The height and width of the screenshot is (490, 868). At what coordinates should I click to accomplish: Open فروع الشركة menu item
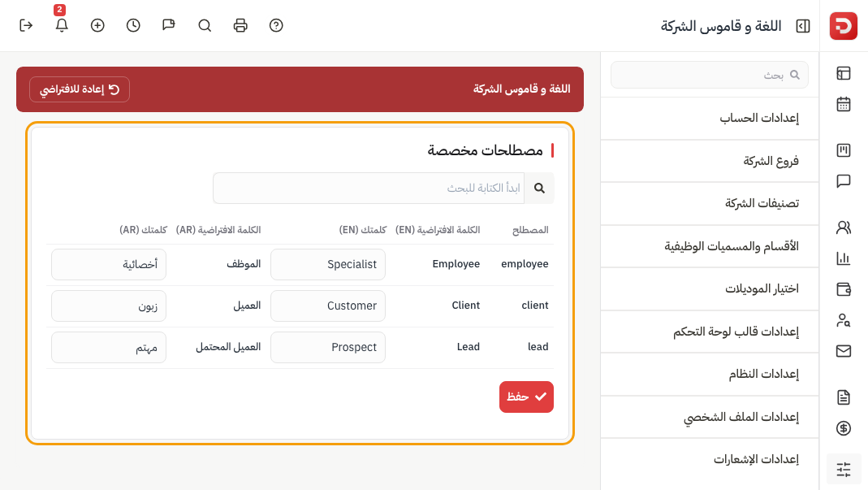[709, 161]
